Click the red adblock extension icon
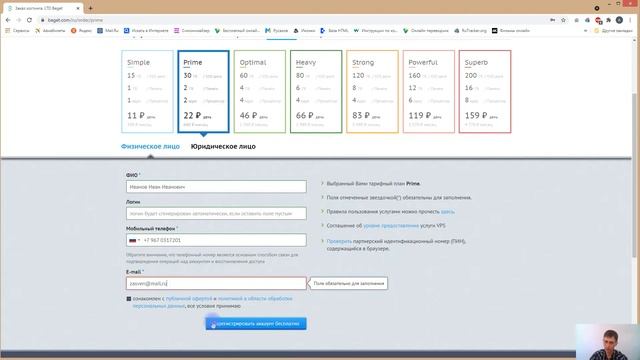Viewport: 640px width, 360px height. (598, 20)
